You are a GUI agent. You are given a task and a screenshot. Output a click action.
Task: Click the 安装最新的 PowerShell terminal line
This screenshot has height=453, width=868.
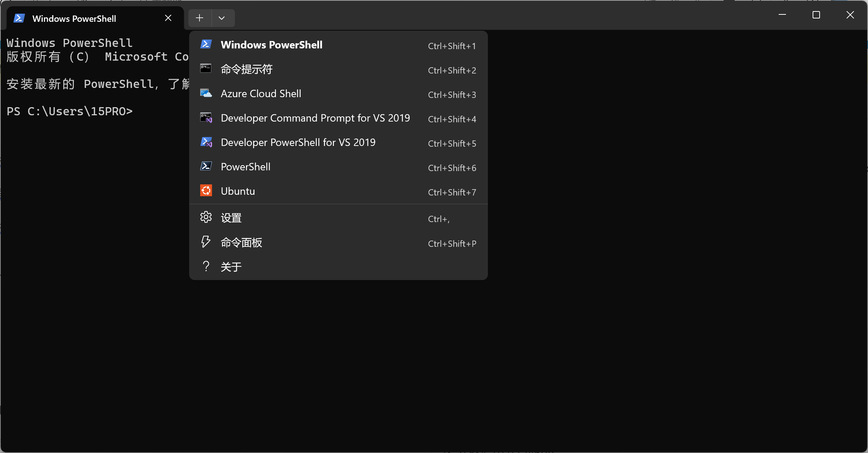[x=98, y=84]
